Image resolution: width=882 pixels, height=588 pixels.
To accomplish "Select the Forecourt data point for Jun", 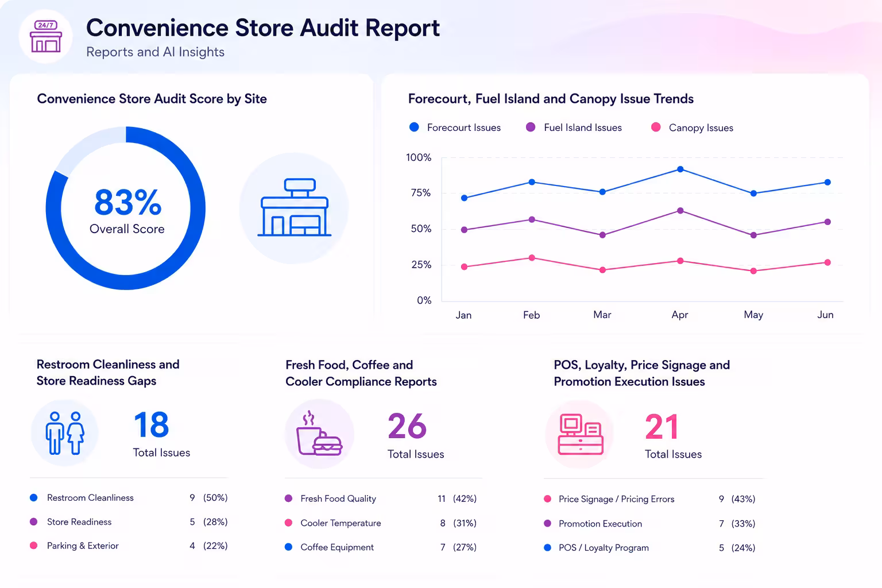I will point(827,183).
